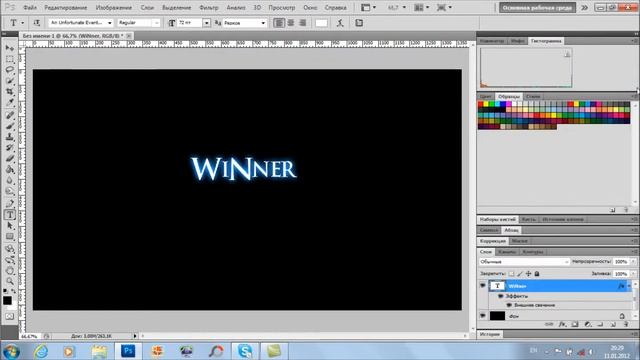Add a layer mask
Image resolution: width=640 pixels, height=360 pixels.
pos(575,324)
